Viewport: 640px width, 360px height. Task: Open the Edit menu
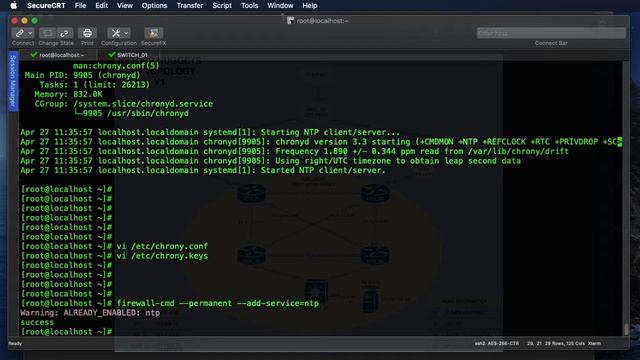(x=101, y=6)
